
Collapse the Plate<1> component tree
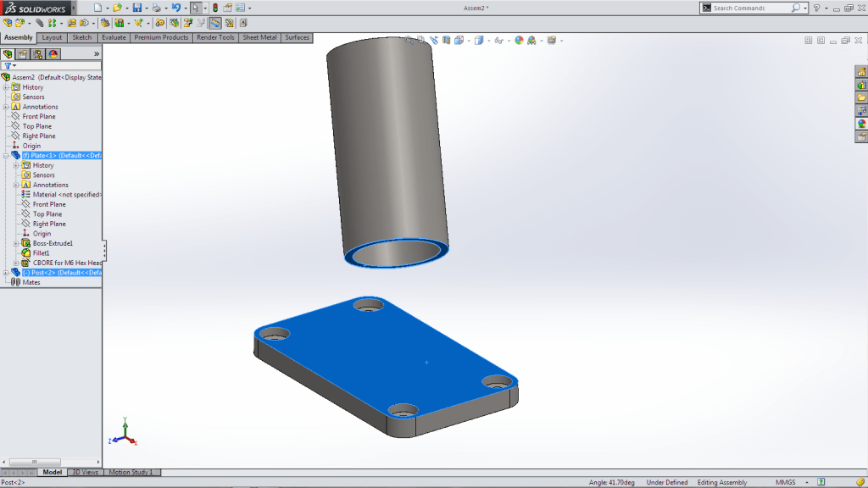point(6,156)
